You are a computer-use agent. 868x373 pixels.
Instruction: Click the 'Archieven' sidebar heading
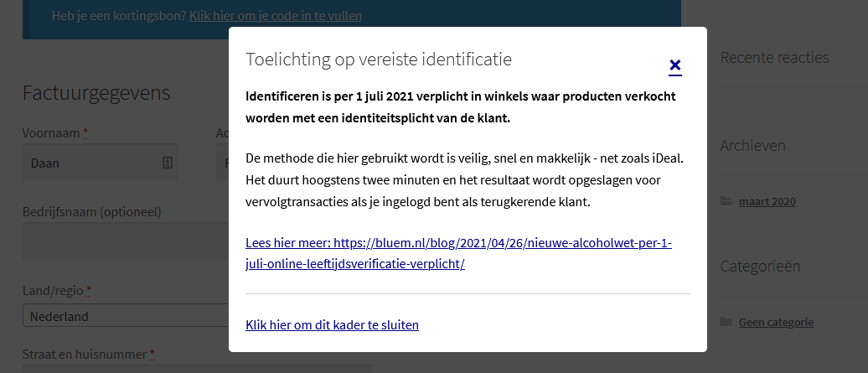coord(752,146)
